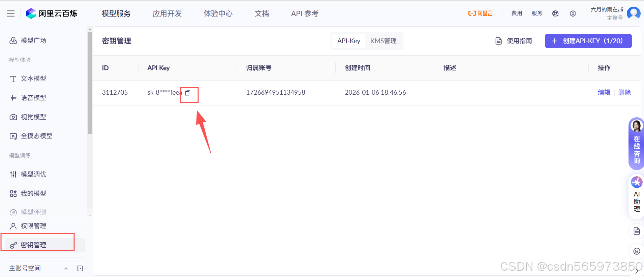This screenshot has height=277, width=644.
Task: Open the language globe icon
Action: pos(555,13)
